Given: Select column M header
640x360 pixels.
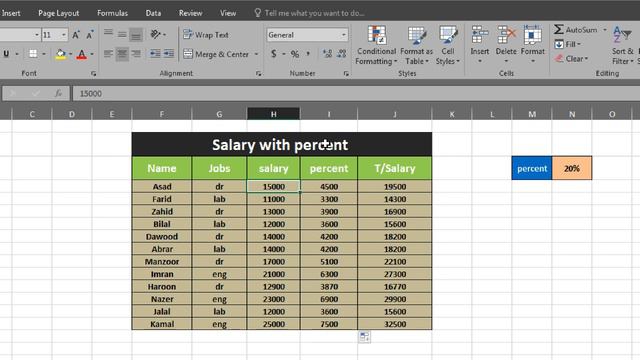Looking at the screenshot, I should coord(532,114).
